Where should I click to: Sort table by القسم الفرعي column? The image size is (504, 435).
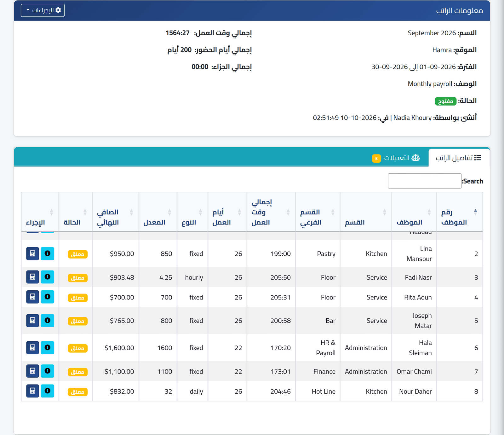[x=318, y=212]
